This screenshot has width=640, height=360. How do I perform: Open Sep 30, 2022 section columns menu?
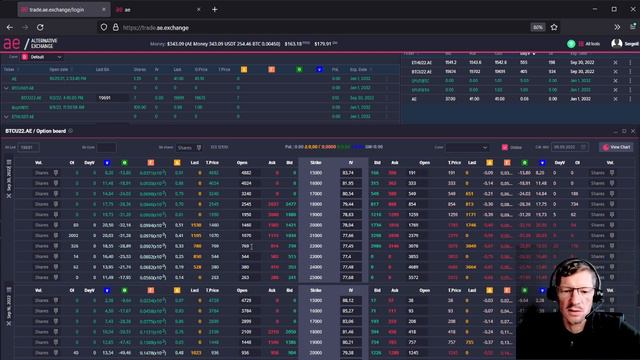(9, 162)
